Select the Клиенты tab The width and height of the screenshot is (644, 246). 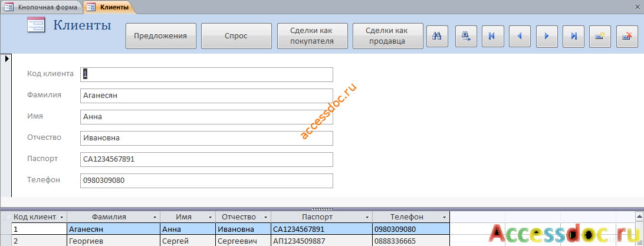(x=109, y=7)
